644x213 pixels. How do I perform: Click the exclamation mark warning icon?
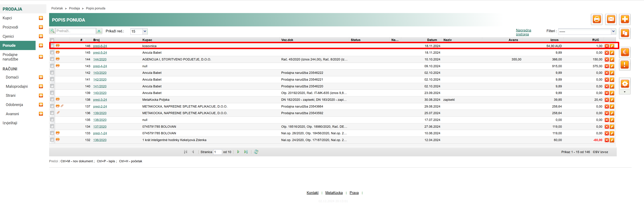pos(625,65)
